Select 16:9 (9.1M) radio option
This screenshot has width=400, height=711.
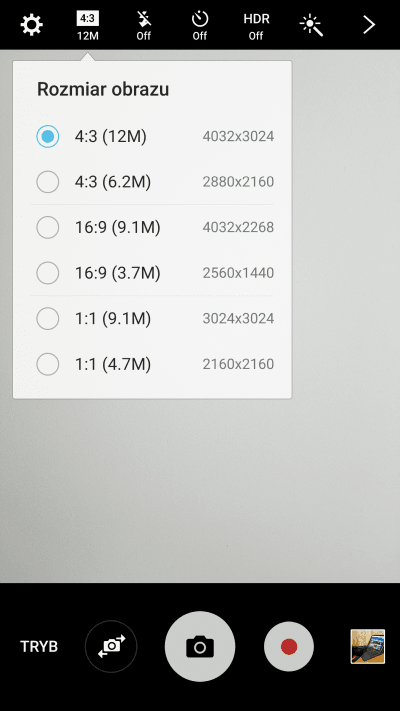tap(152, 227)
